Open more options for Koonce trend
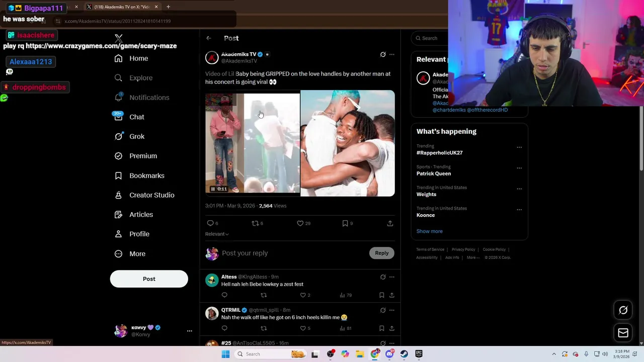644x362 pixels. click(x=519, y=210)
